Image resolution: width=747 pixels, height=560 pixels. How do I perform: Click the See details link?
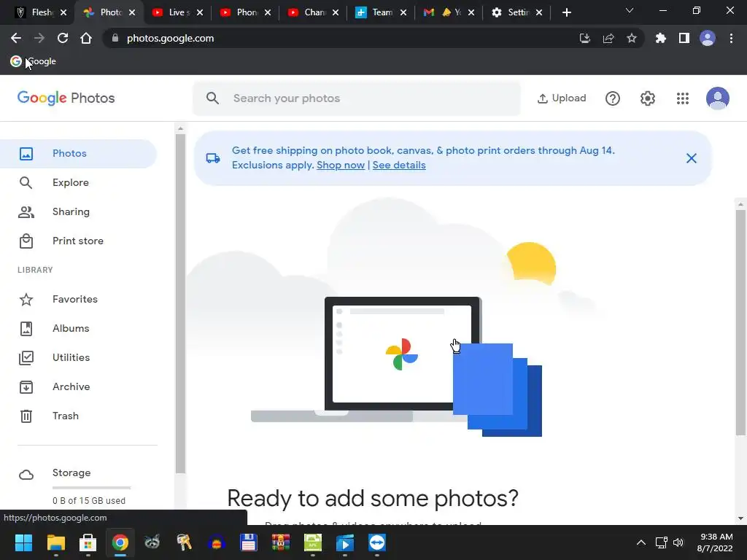click(x=399, y=166)
